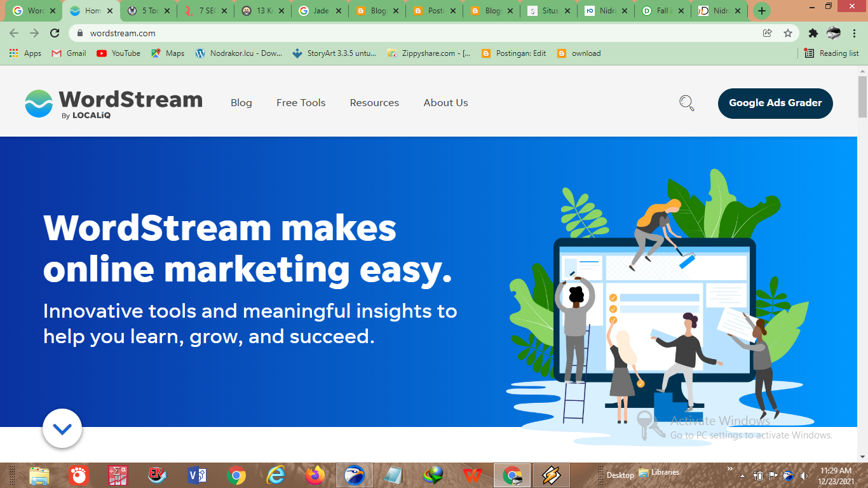Image resolution: width=868 pixels, height=488 pixels.
Task: Open Internet Download Manager taskbar icon
Action: click(x=433, y=475)
